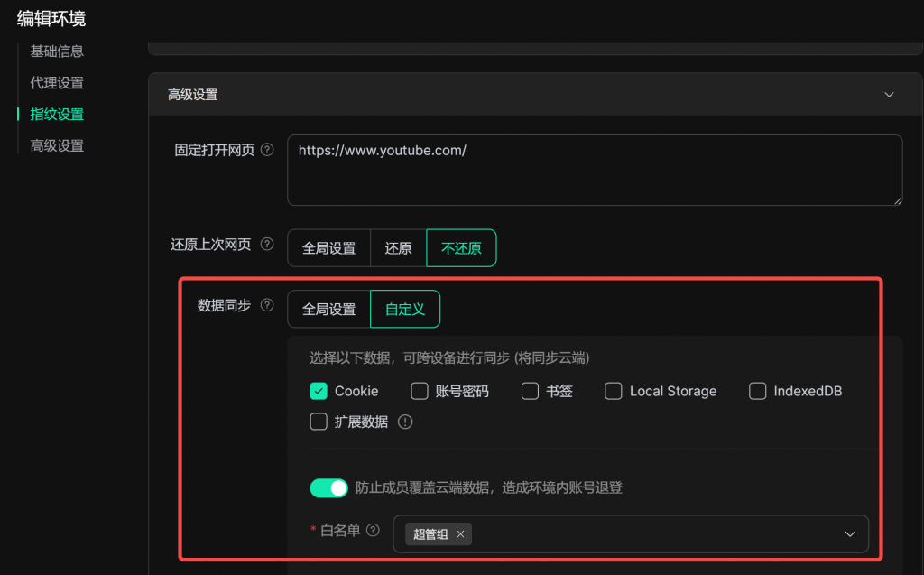Click the 固定打开网页 URL text field
The height and width of the screenshot is (575, 924).
point(594,170)
